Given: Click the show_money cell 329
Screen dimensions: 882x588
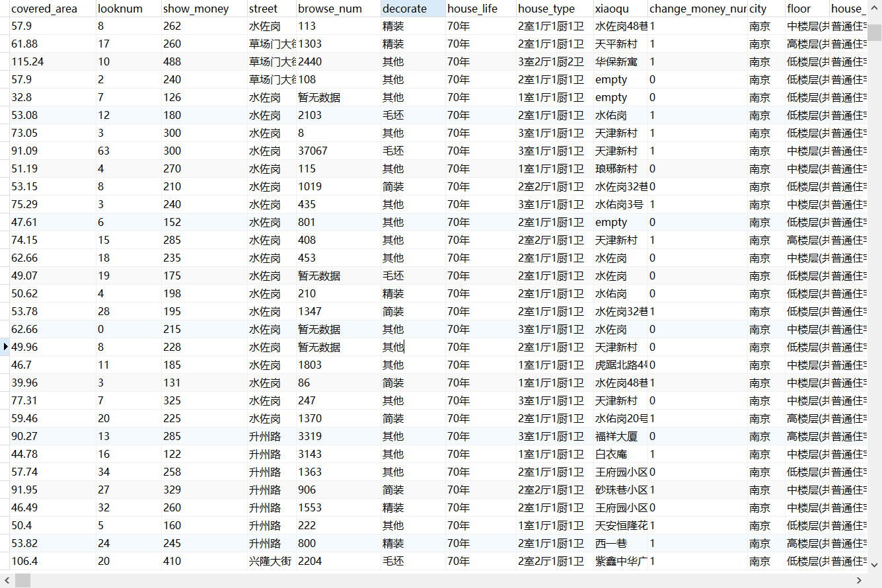Looking at the screenshot, I should click(204, 490).
